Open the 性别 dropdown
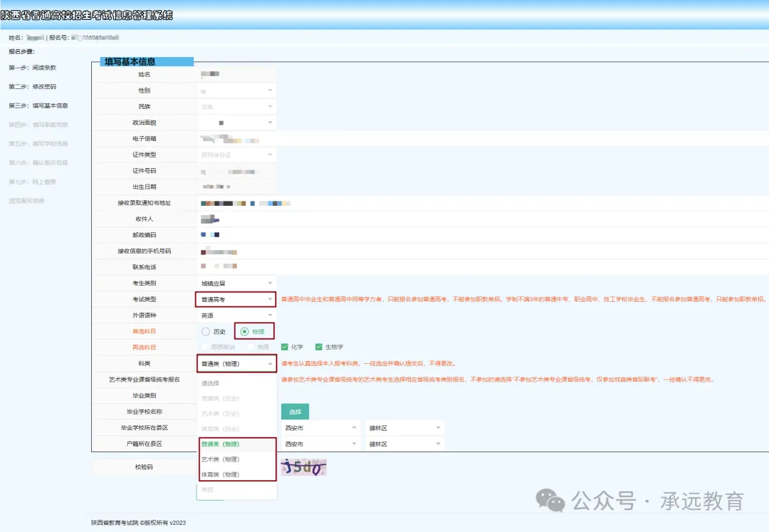 coord(236,90)
